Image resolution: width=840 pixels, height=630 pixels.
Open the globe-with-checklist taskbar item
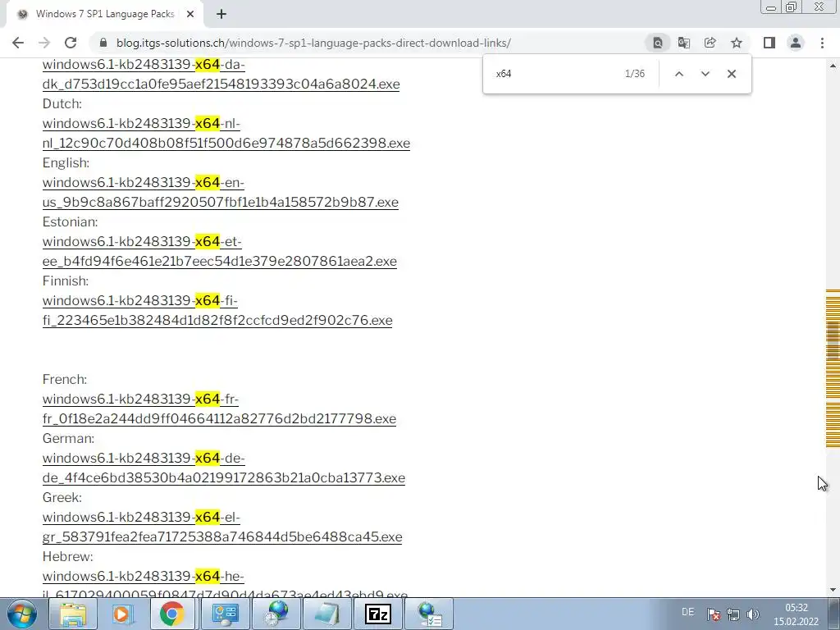pyautogui.click(x=429, y=614)
